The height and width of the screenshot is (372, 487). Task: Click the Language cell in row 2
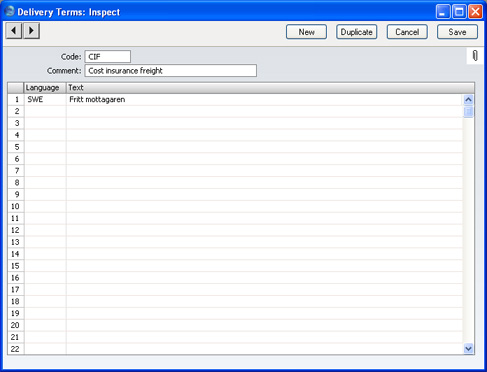click(x=45, y=111)
